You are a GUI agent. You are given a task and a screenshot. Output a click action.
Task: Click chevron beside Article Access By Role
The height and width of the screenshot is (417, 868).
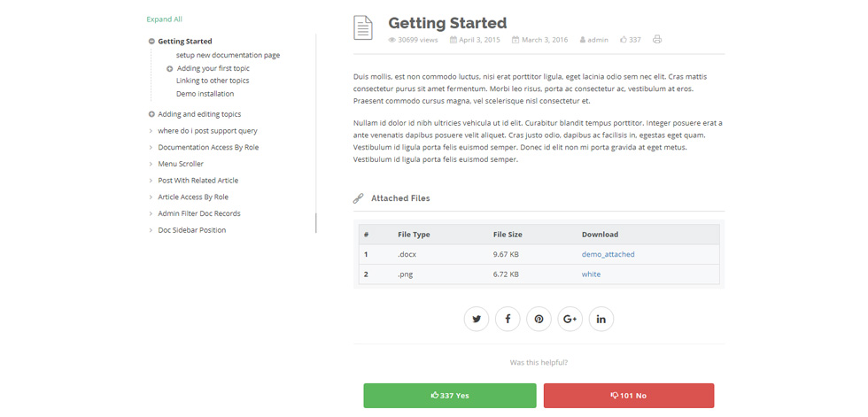point(151,197)
